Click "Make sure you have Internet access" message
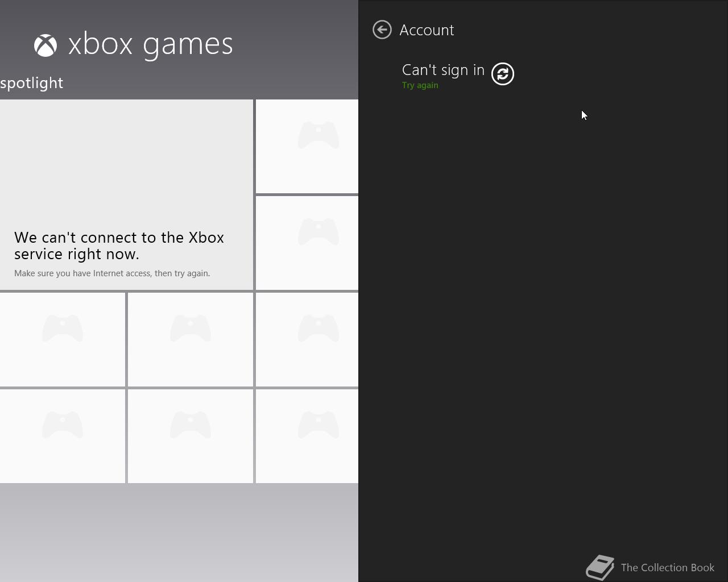Screen dimensions: 728x582 (x=112, y=273)
